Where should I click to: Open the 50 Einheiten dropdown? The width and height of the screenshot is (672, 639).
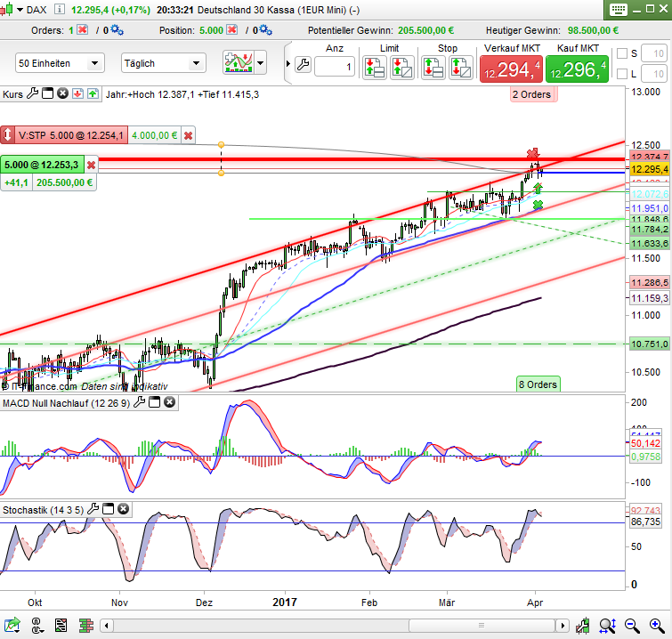point(60,63)
